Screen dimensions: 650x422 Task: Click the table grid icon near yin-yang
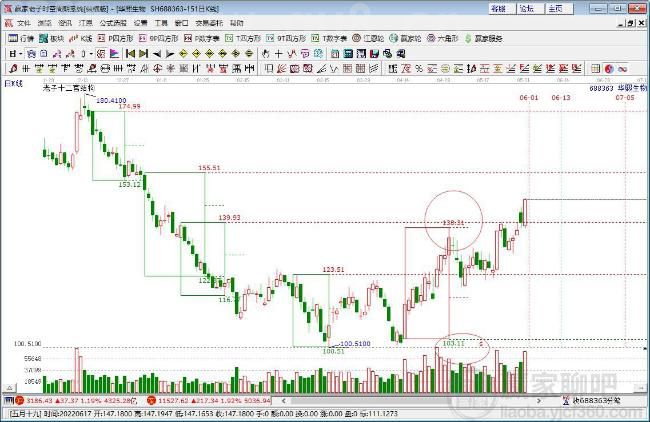tap(596, 68)
